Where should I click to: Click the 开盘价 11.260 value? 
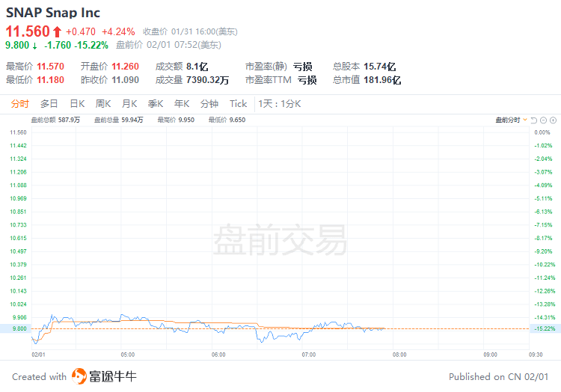pos(125,67)
